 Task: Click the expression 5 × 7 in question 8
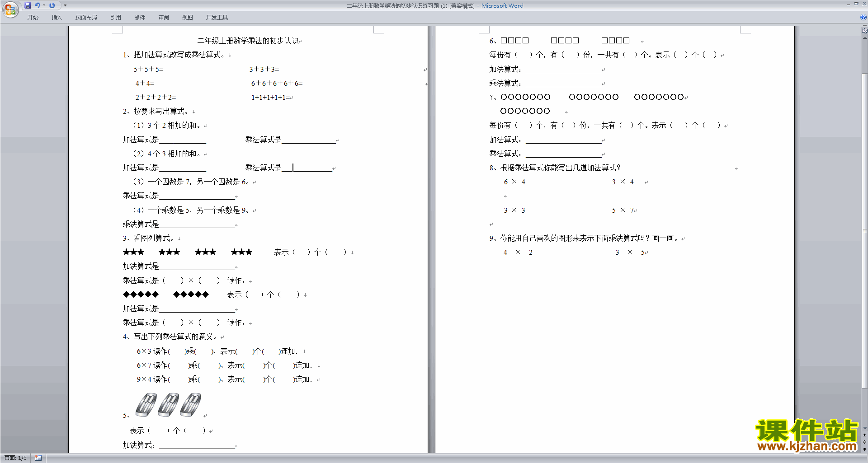[623, 210]
